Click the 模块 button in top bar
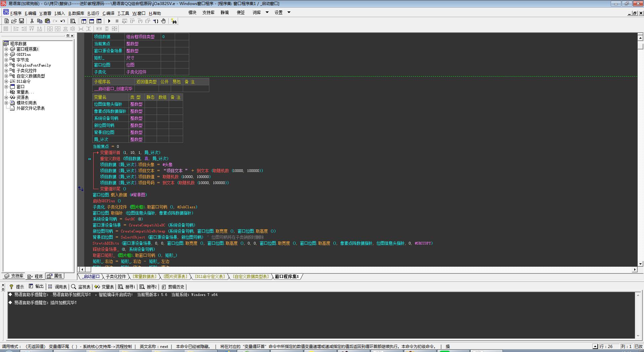This screenshot has height=352, width=644. click(192, 12)
